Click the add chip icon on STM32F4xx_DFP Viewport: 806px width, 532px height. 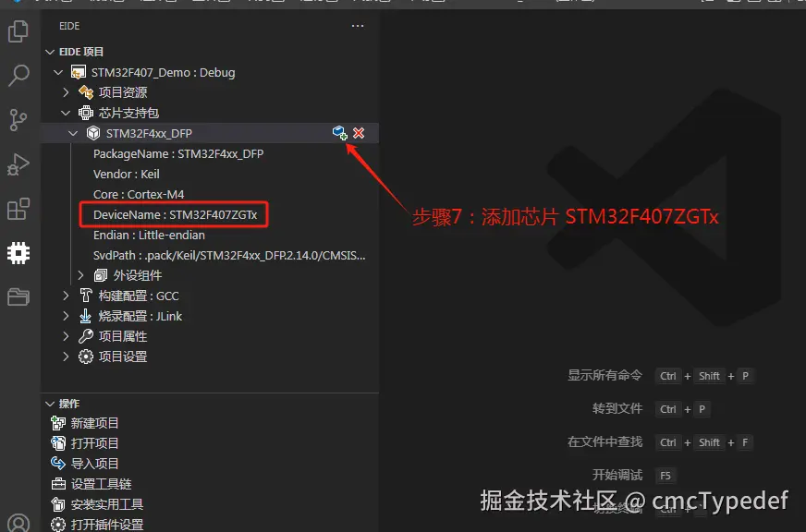click(x=339, y=133)
